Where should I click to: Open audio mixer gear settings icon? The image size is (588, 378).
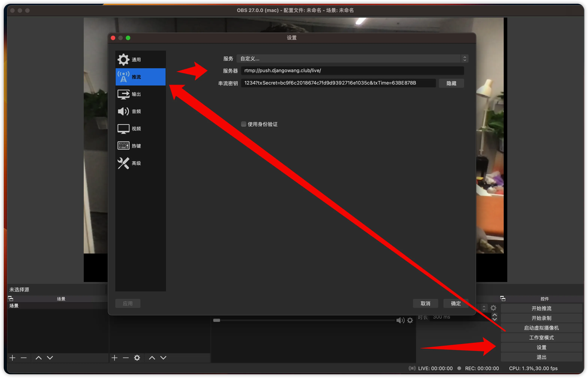pyautogui.click(x=410, y=320)
